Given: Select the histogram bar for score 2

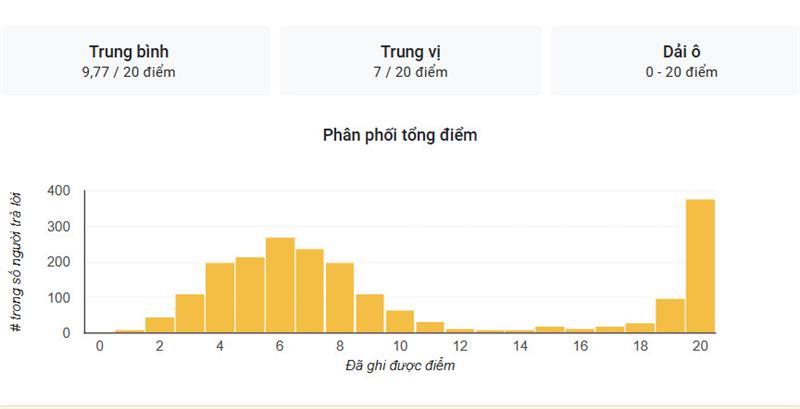Looking at the screenshot, I should pyautogui.click(x=160, y=325).
